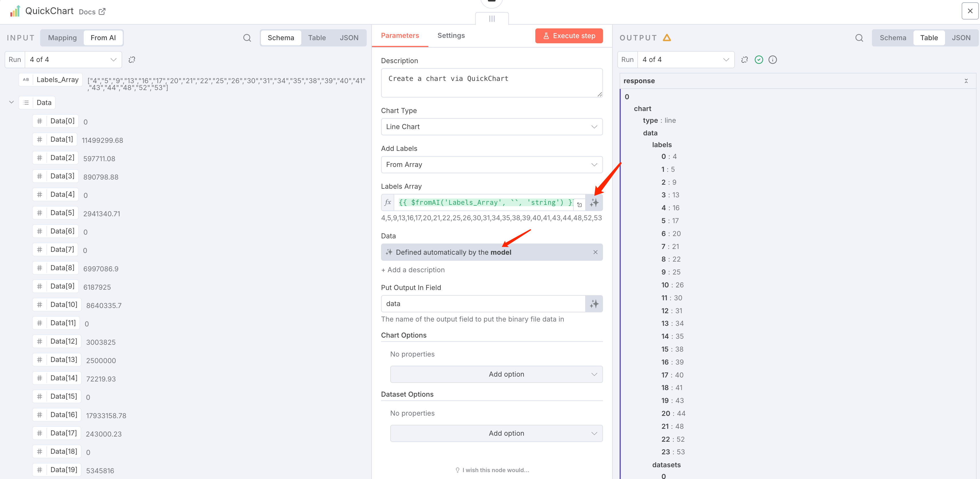Click the Description text area
Image resolution: width=980 pixels, height=479 pixels.
(x=491, y=83)
